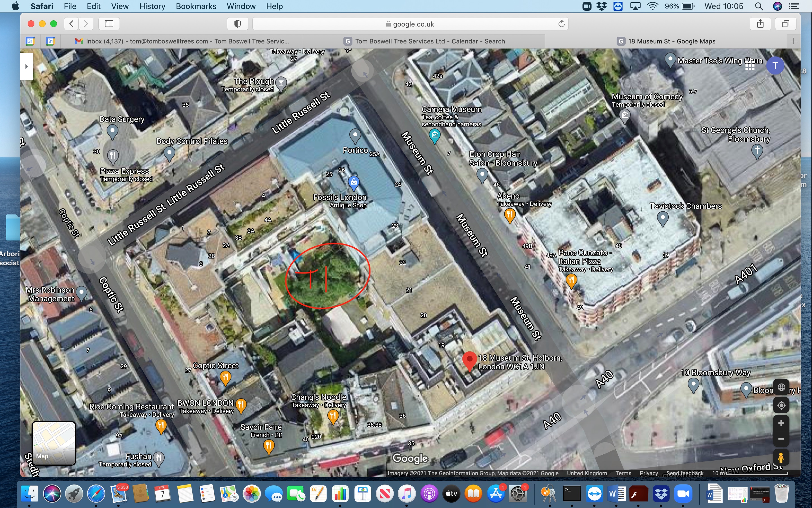Open the Bookmarks menu

click(x=196, y=6)
